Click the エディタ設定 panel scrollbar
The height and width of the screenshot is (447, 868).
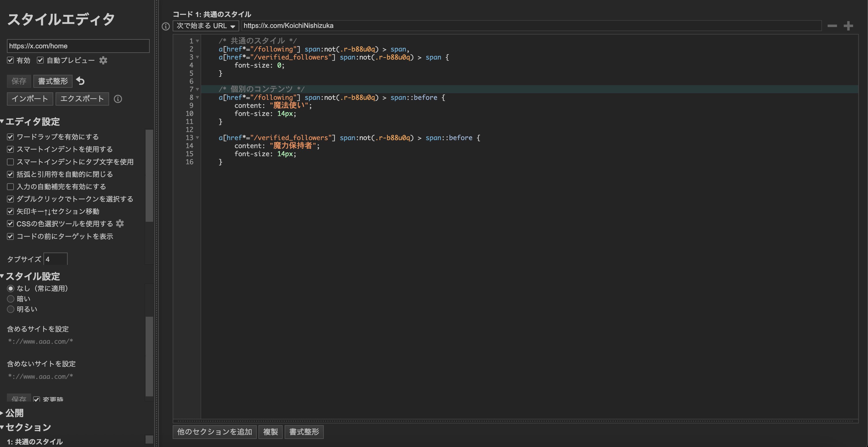[149, 176]
